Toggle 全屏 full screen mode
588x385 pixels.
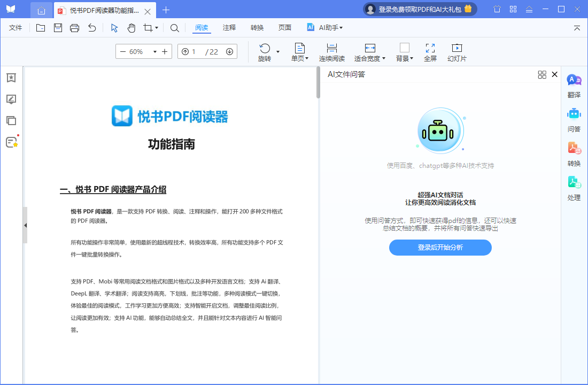point(430,51)
